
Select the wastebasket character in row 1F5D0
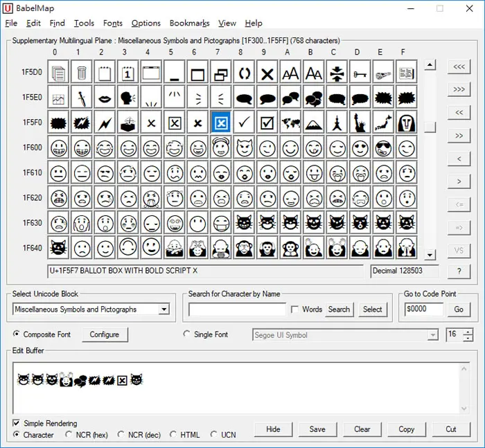[x=82, y=72]
